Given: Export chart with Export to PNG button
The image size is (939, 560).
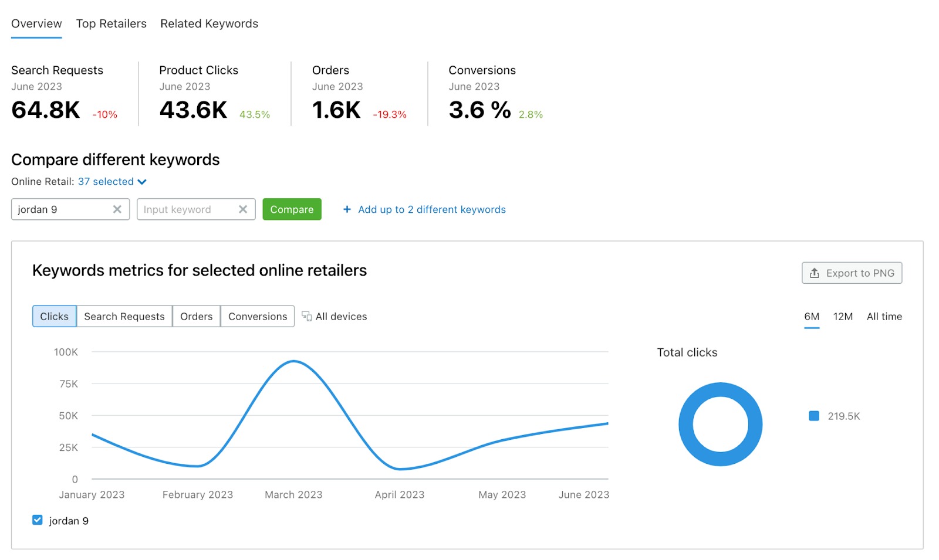Looking at the screenshot, I should click(x=852, y=273).
